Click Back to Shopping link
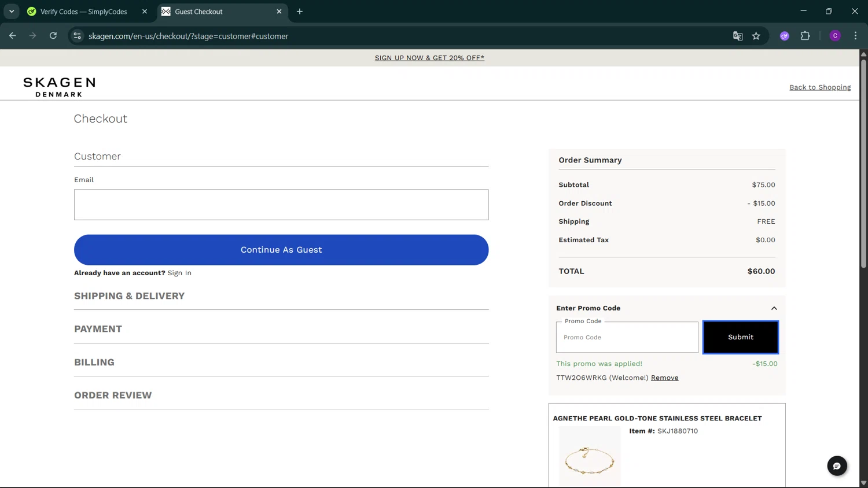868x488 pixels. [x=820, y=87]
